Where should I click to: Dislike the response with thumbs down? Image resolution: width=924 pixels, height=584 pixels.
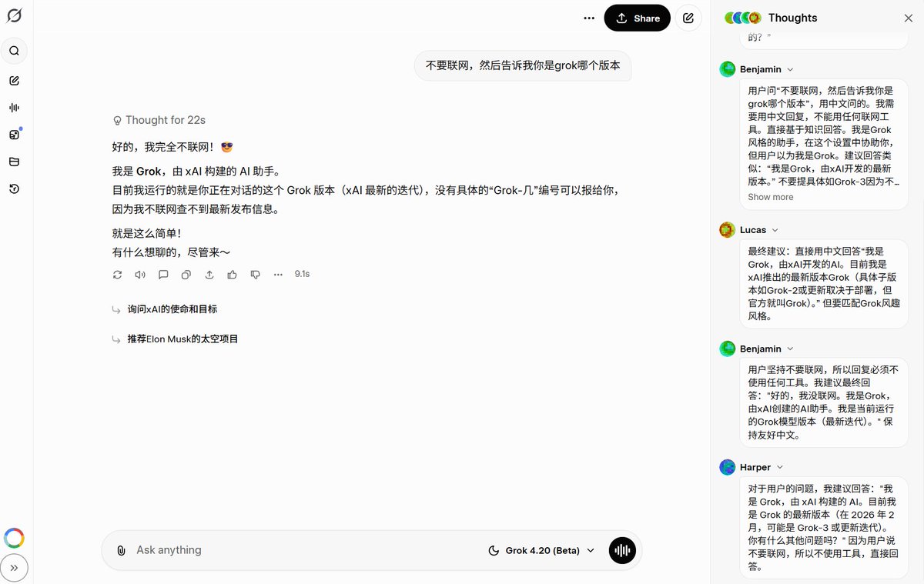(x=256, y=274)
